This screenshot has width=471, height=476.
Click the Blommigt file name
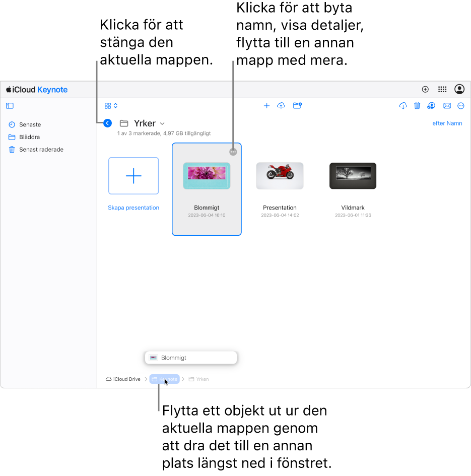click(207, 208)
